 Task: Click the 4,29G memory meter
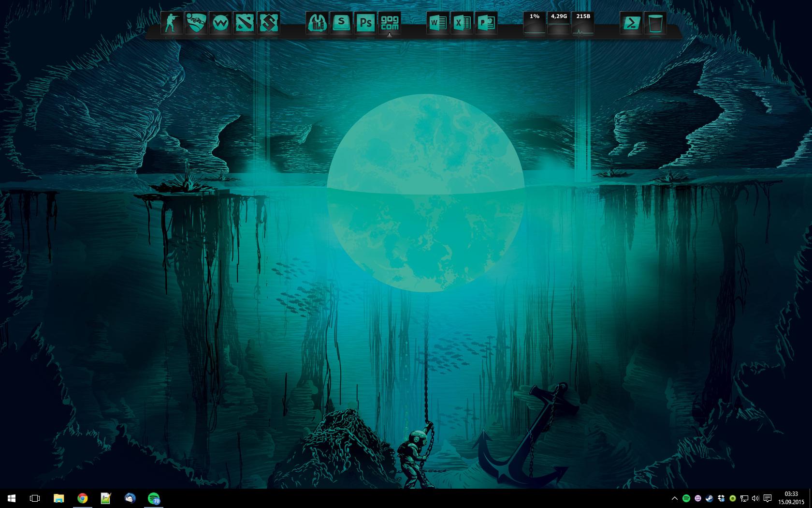click(x=559, y=23)
